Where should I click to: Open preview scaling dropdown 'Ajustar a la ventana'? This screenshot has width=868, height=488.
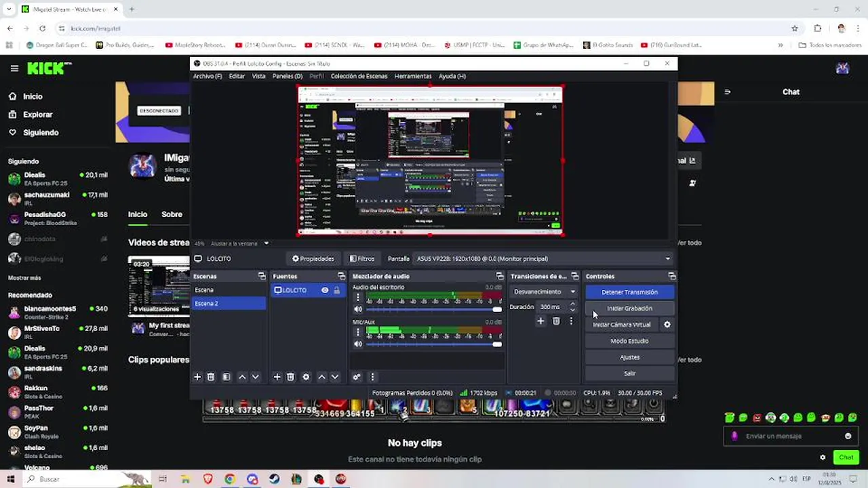click(239, 243)
